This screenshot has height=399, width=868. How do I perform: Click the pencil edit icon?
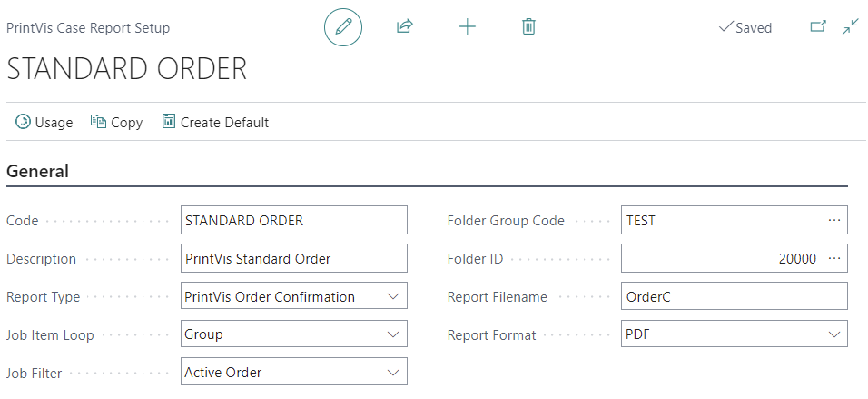point(343,27)
